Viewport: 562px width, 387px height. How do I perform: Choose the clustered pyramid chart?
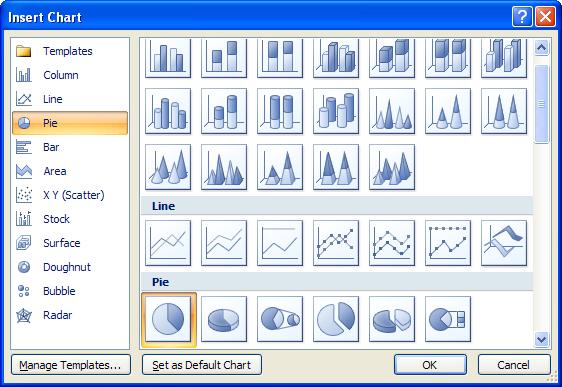tap(224, 167)
